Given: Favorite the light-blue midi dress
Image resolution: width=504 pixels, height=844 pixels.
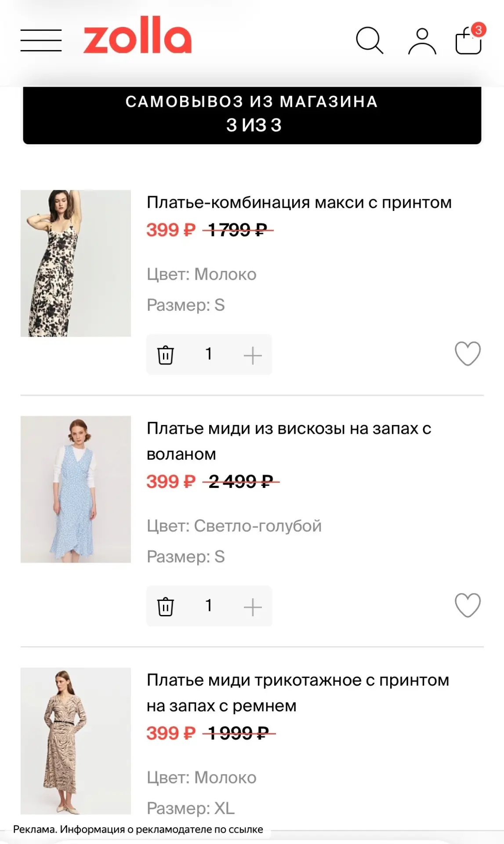Looking at the screenshot, I should (x=468, y=605).
